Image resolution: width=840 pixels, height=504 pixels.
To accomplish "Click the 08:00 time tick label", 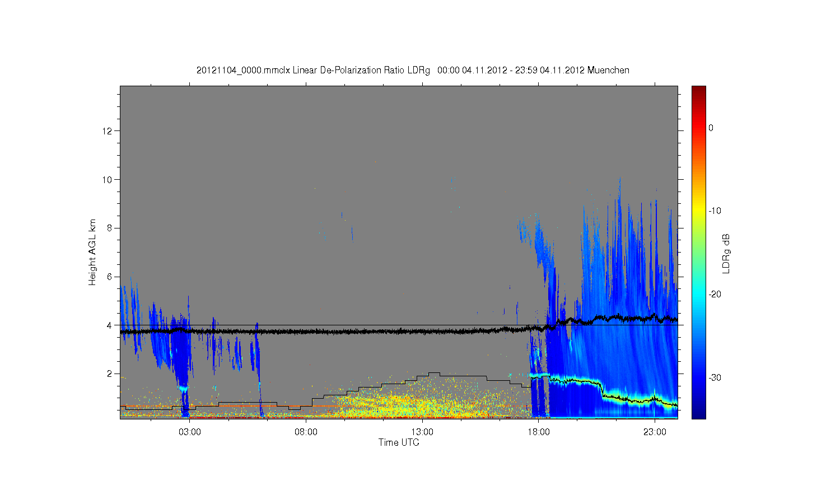I will pos(306,432).
